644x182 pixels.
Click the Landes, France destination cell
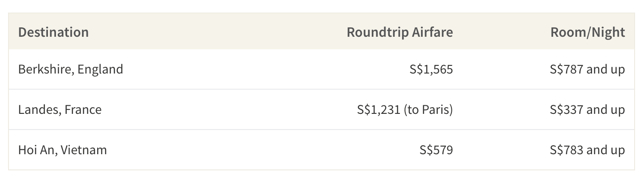(60, 109)
